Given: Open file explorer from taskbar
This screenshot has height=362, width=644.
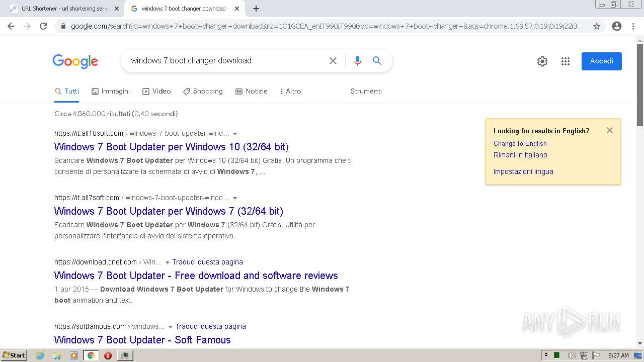Looking at the screenshot, I should click(x=57, y=355).
